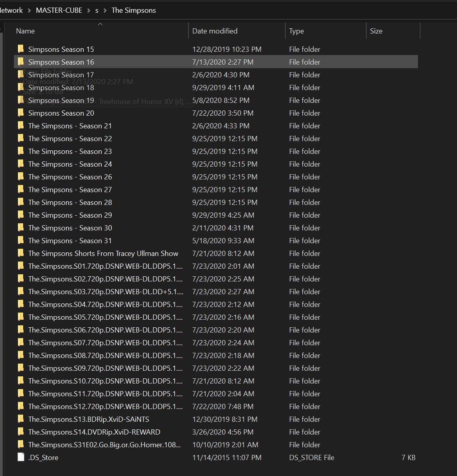Go to Network in address bar
Screen dimensions: 457x476
pos(11,10)
